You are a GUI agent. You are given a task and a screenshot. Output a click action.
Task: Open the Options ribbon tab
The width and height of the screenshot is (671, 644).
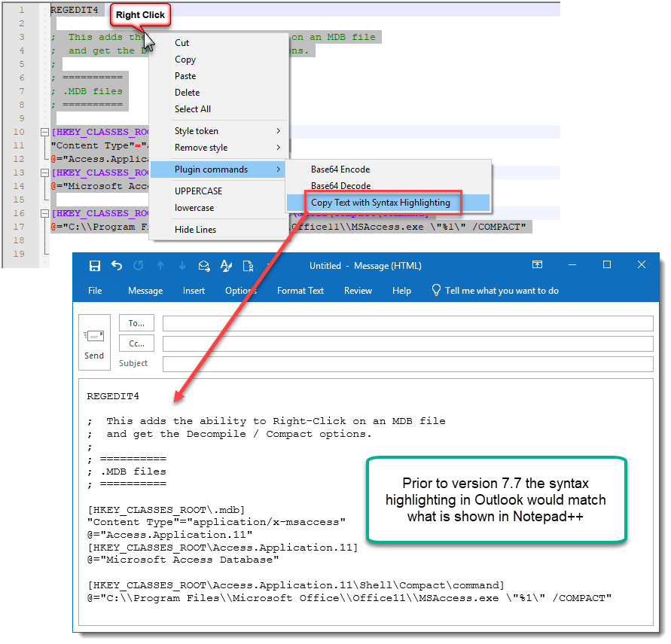coord(241,291)
